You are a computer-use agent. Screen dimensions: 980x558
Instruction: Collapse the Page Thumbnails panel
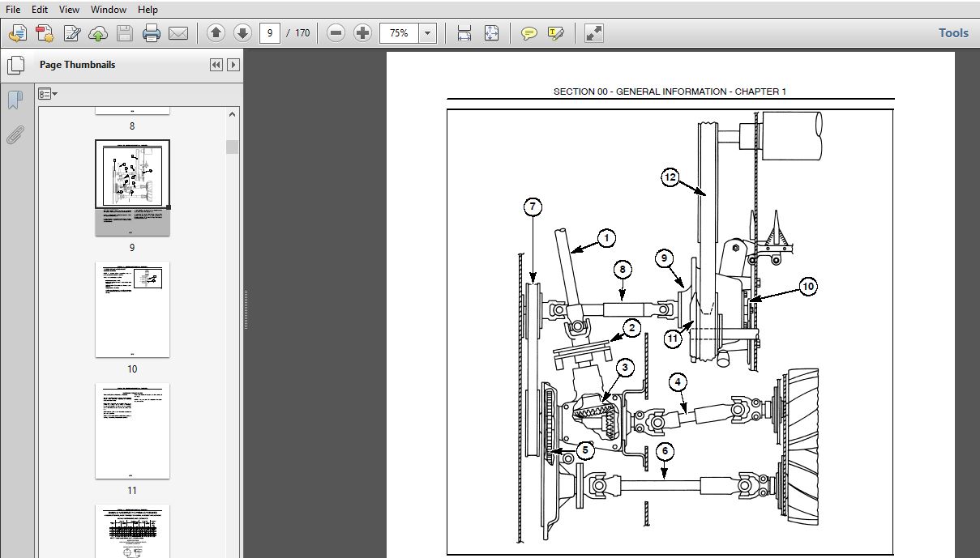click(216, 65)
